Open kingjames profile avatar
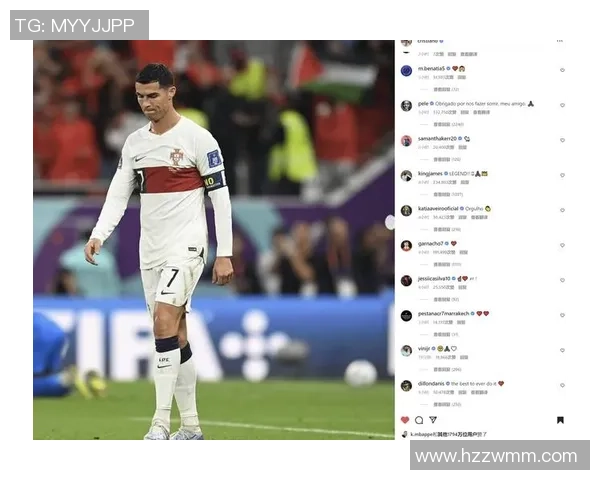The image size is (600, 480). (406, 176)
